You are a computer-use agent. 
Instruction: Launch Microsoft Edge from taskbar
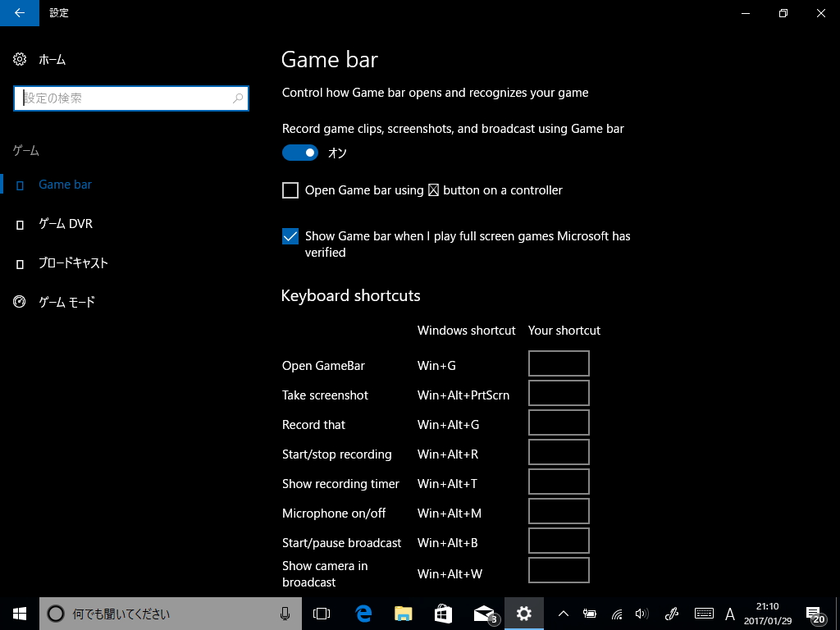[363, 614]
